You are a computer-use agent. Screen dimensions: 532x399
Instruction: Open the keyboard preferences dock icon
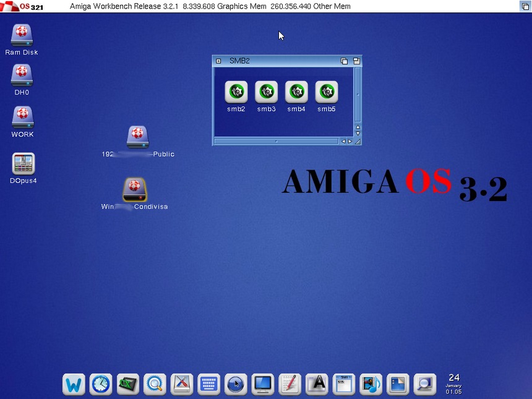208,384
